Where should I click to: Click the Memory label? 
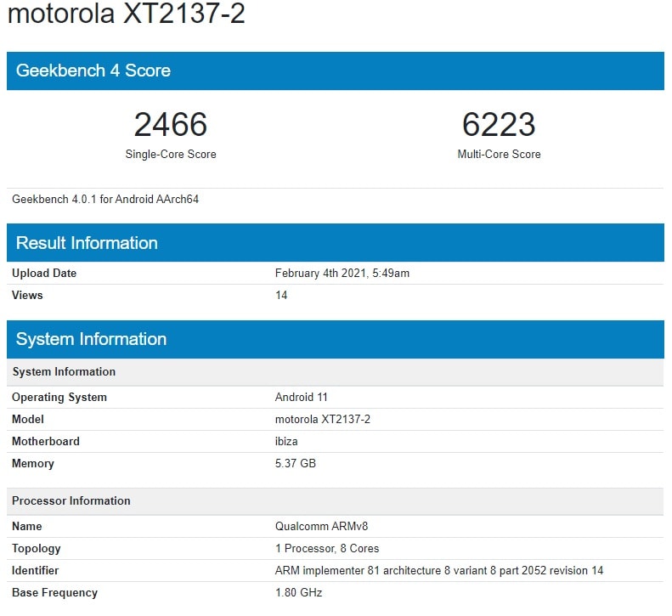(33, 464)
